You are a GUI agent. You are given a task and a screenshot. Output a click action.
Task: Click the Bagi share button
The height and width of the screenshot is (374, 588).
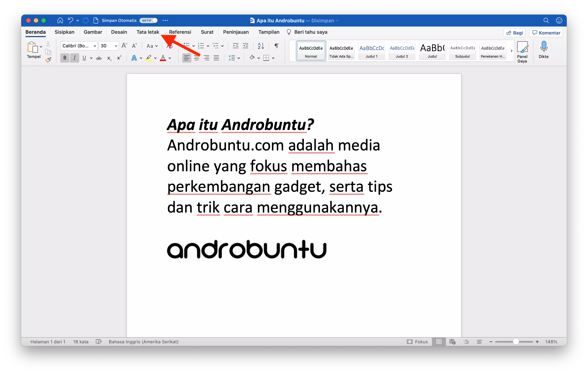click(514, 32)
